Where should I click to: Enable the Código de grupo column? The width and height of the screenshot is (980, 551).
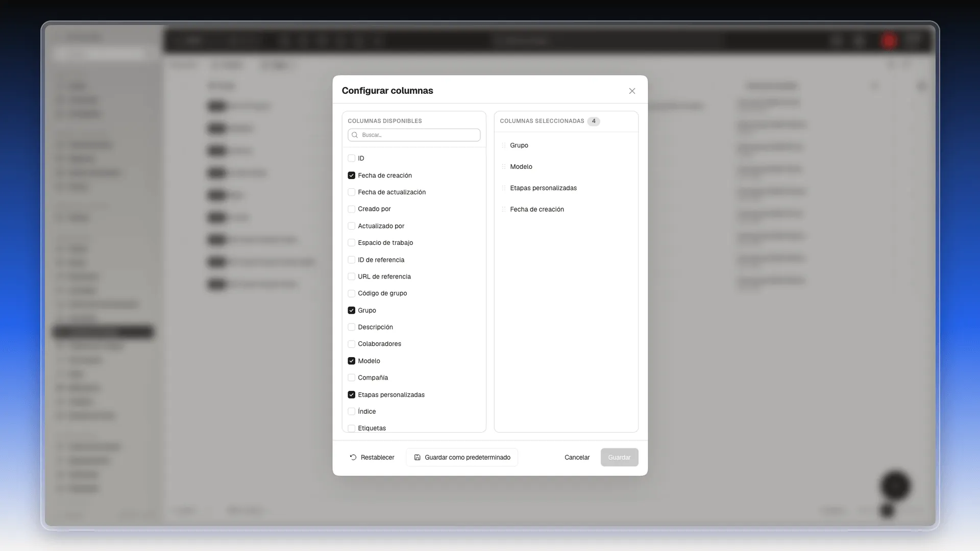point(351,293)
